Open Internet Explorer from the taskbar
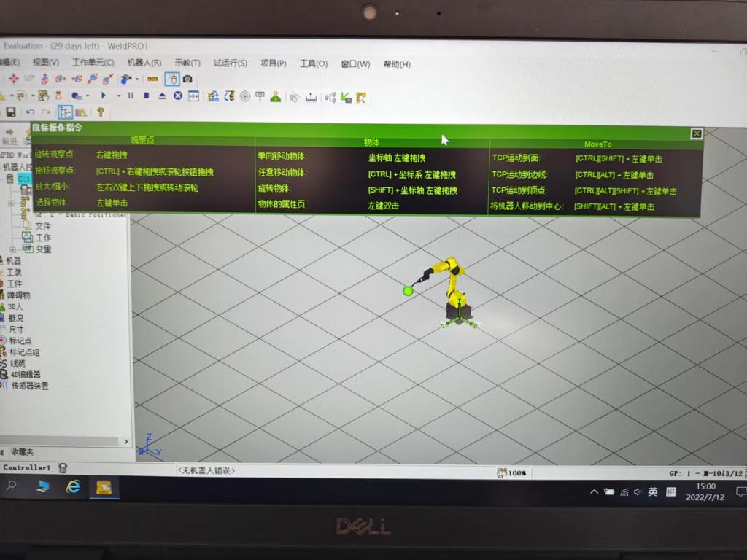The width and height of the screenshot is (747, 560). tap(73, 486)
